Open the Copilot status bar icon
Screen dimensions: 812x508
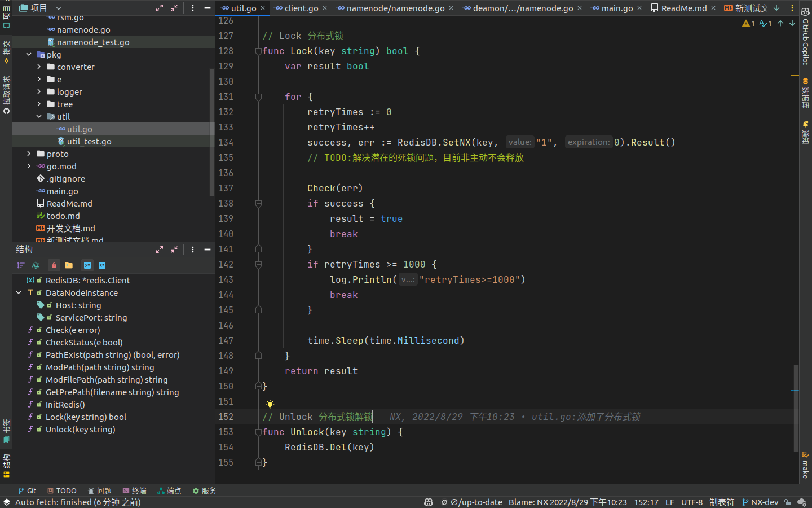[429, 502]
